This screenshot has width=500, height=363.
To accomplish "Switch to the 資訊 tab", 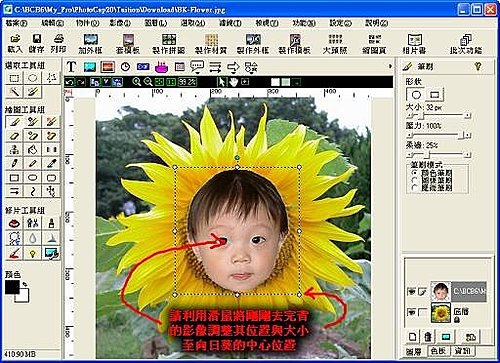I will coord(462,351).
